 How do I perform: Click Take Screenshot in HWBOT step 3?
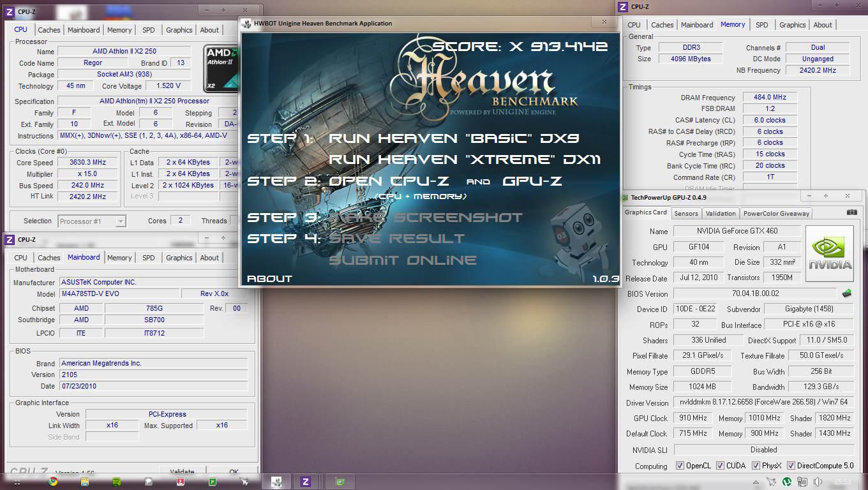pos(426,217)
